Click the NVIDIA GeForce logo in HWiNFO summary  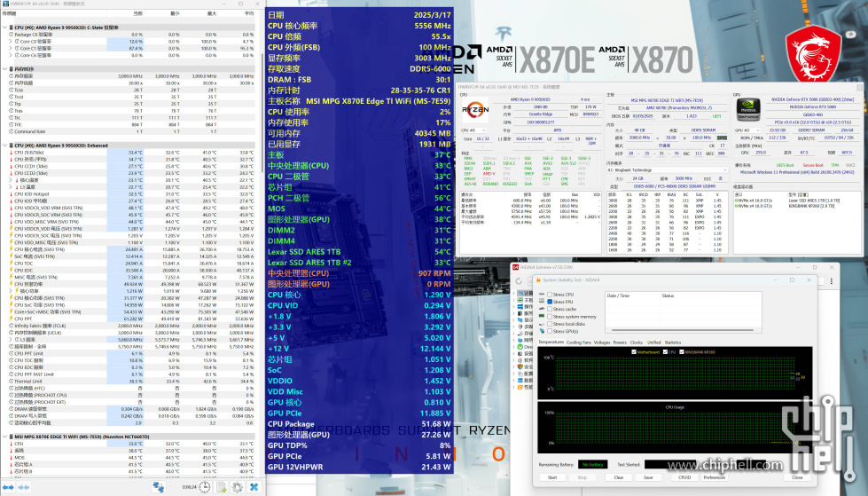click(748, 110)
